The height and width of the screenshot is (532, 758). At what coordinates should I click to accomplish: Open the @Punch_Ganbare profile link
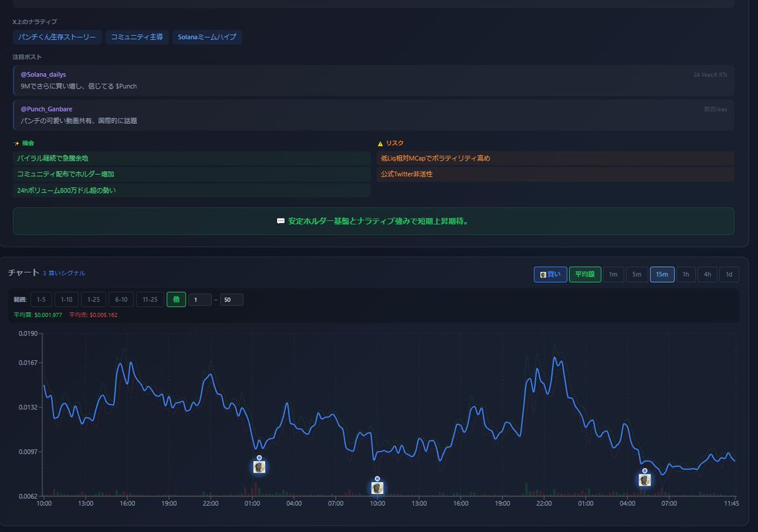tap(46, 109)
